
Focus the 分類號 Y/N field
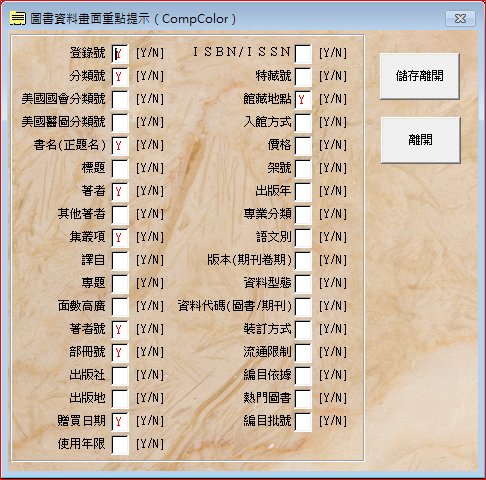(x=120, y=77)
